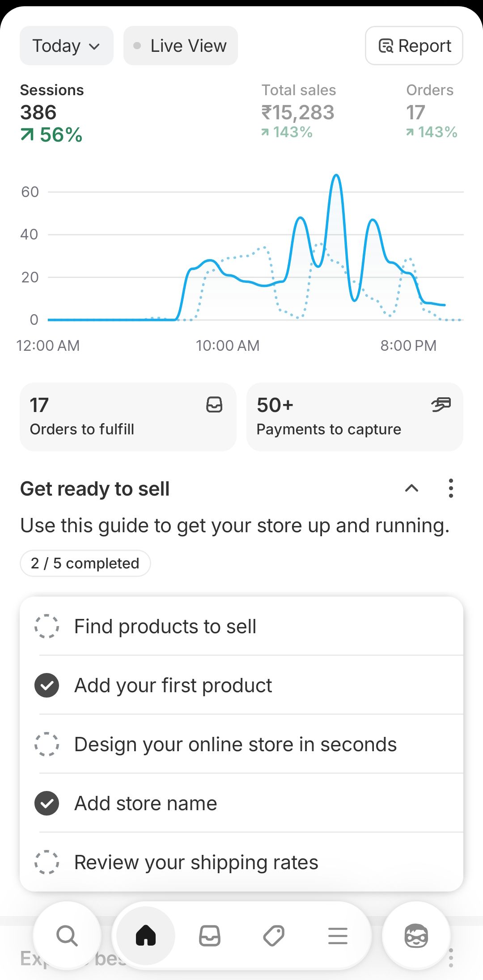The height and width of the screenshot is (980, 483).
Task: Open three-dot options for Get ready to sell
Action: coord(451,488)
